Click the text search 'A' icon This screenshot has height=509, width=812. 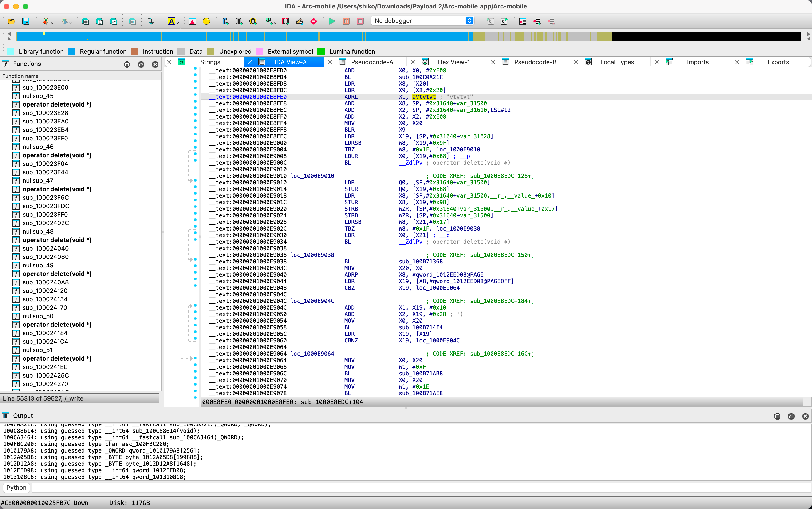[x=171, y=21]
